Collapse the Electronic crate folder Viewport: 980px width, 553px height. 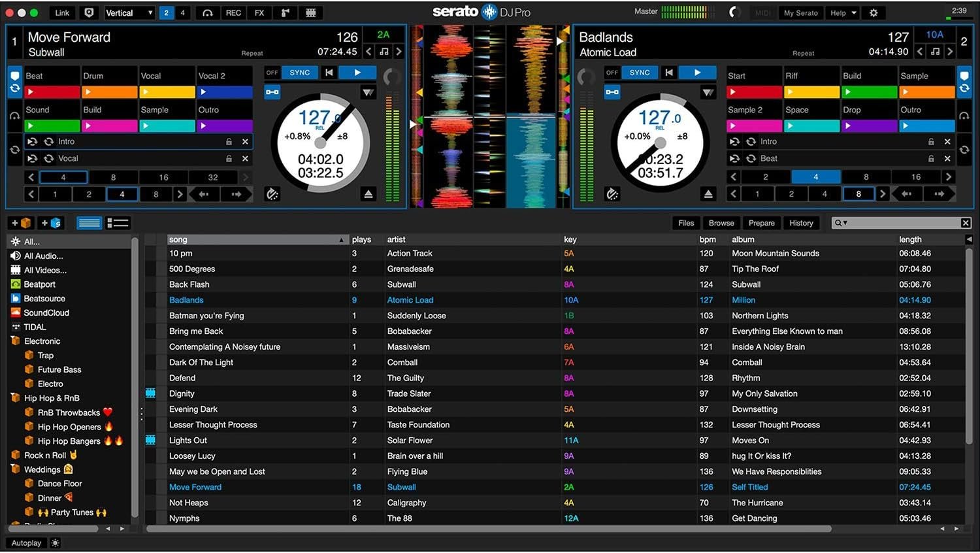point(15,341)
